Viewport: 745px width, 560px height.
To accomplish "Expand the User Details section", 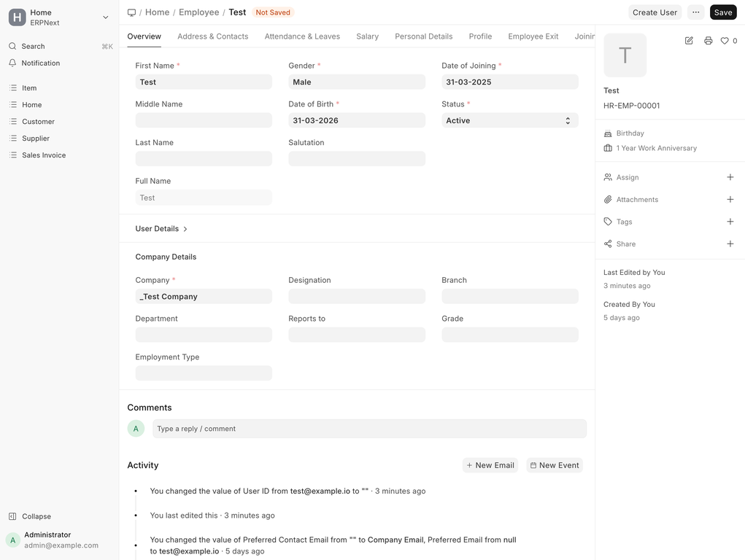I will (161, 229).
